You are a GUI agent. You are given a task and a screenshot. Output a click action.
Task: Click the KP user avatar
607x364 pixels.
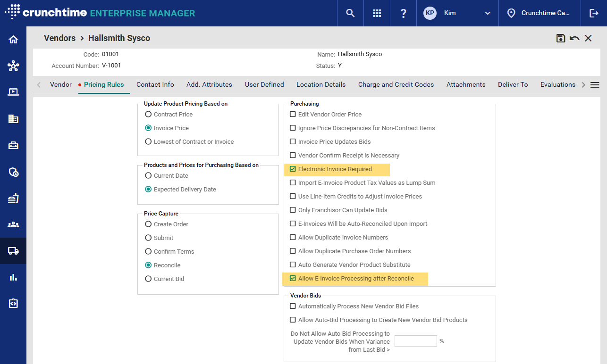(430, 13)
